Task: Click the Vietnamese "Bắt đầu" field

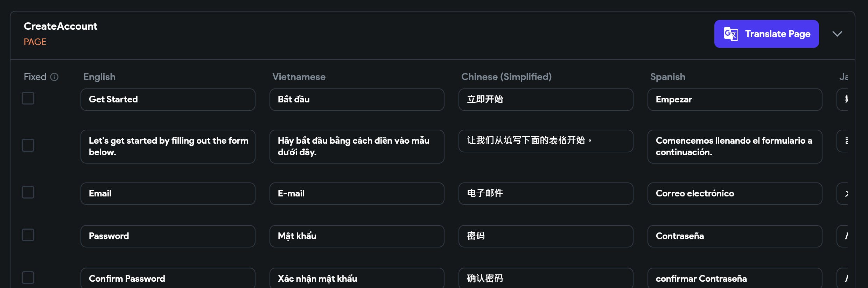Action: (357, 100)
